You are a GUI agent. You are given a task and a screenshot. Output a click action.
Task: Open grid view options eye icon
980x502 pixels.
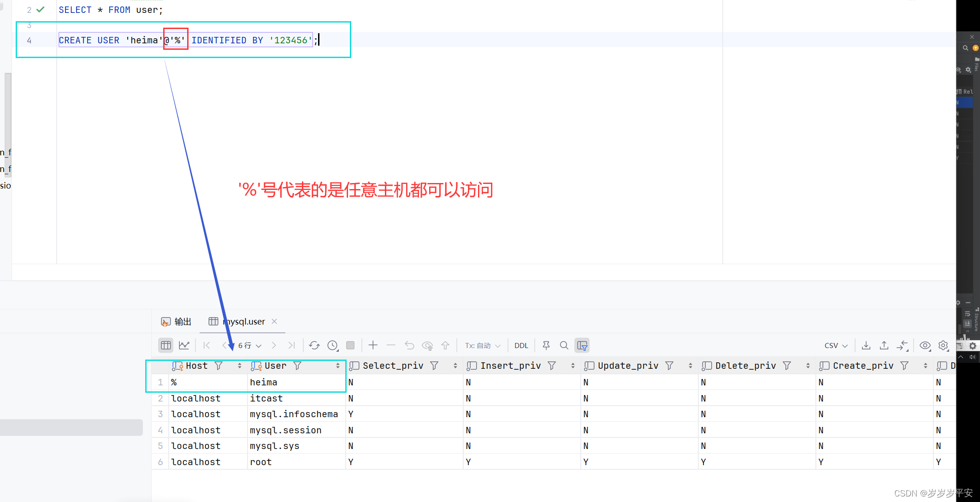point(925,345)
